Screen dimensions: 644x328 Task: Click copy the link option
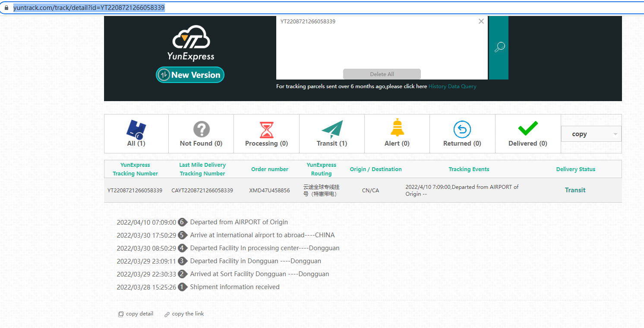coord(184,314)
